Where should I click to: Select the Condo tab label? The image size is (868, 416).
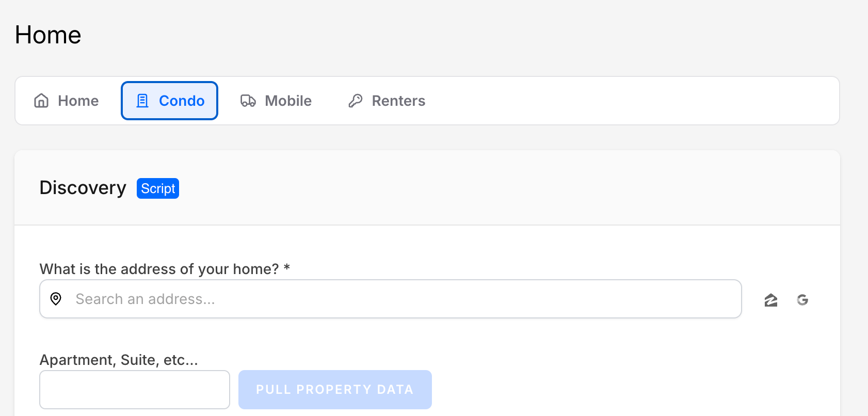point(182,101)
